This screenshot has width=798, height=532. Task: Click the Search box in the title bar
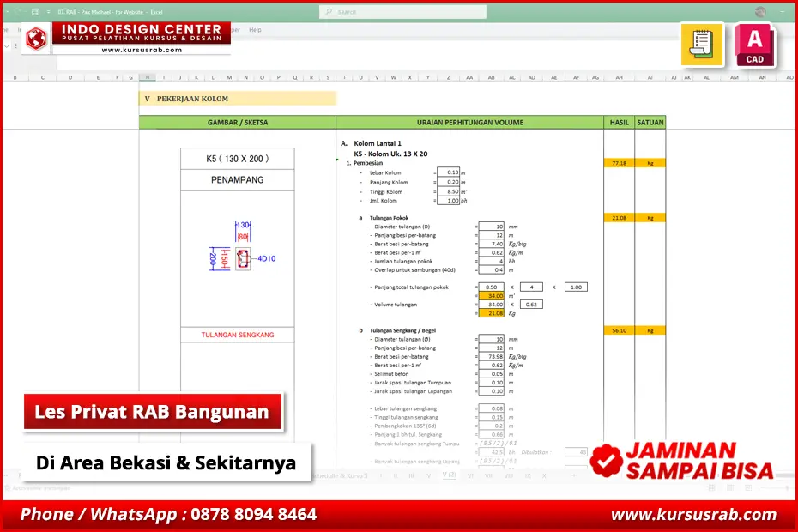pyautogui.click(x=402, y=12)
